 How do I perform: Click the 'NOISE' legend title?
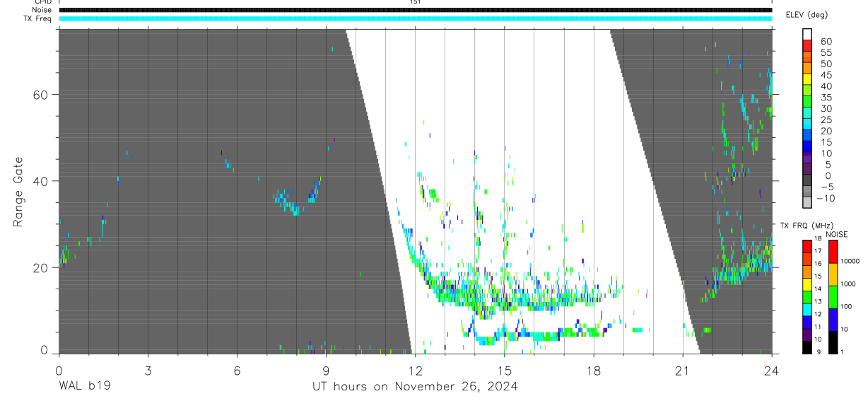pos(836,234)
